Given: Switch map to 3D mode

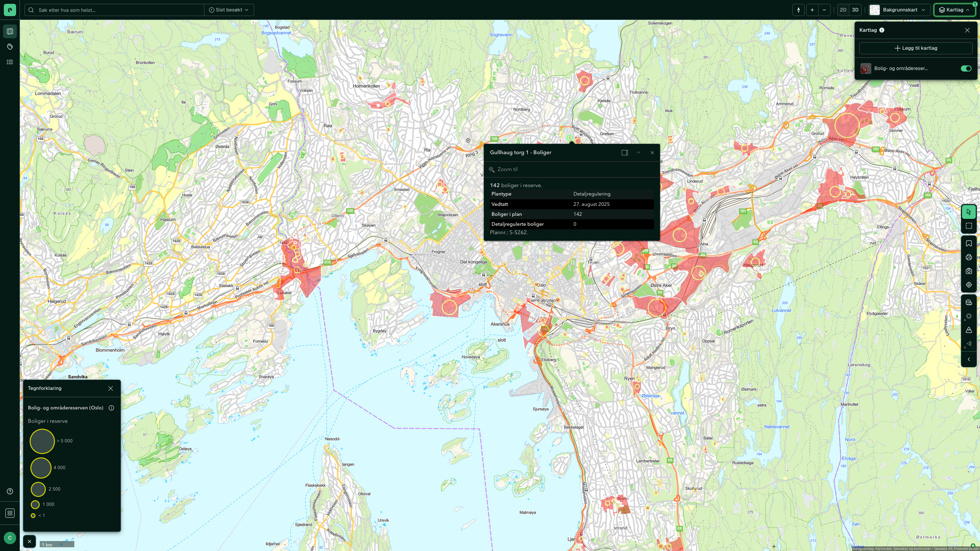Looking at the screenshot, I should 855,10.
